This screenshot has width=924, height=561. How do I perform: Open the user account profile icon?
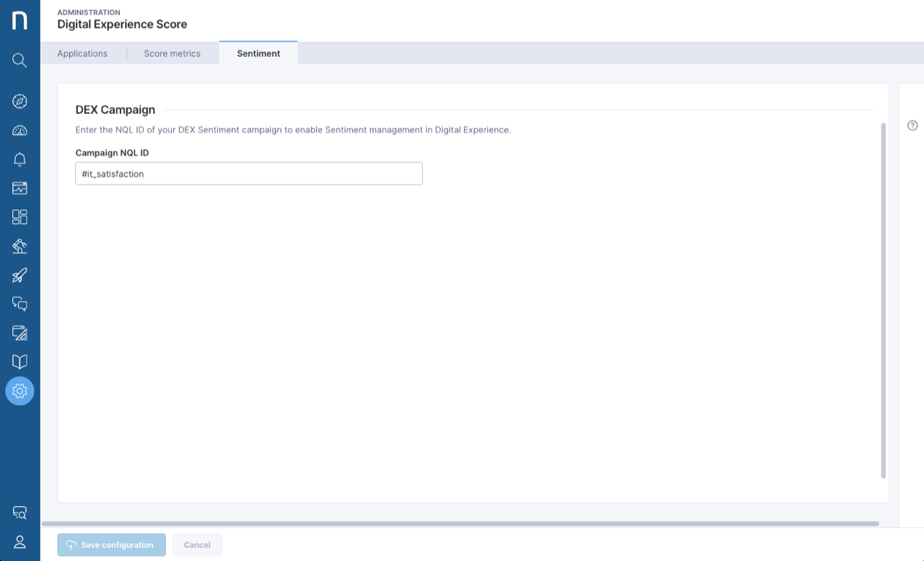tap(19, 542)
